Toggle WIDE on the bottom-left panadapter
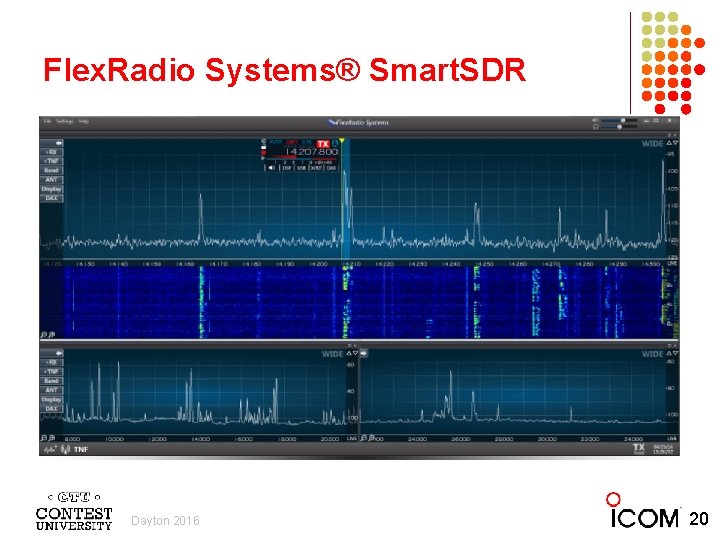The height and width of the screenshot is (540, 720). pos(332,354)
